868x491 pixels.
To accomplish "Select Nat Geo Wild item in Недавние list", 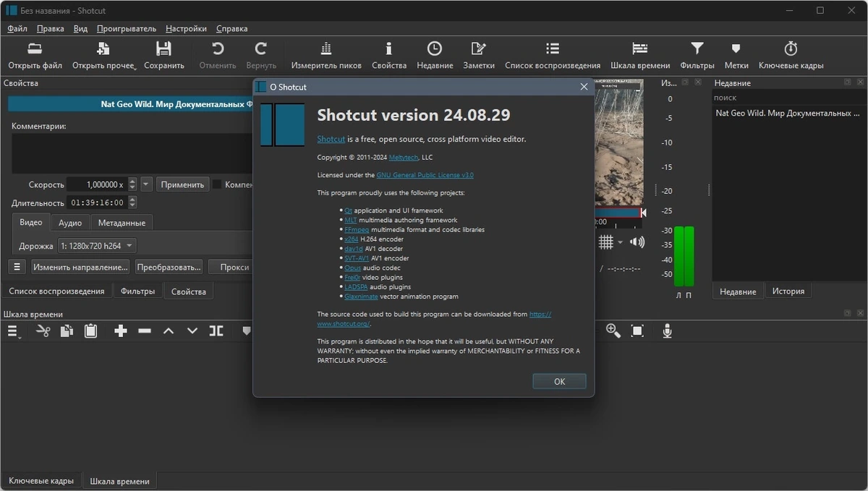I will click(788, 114).
